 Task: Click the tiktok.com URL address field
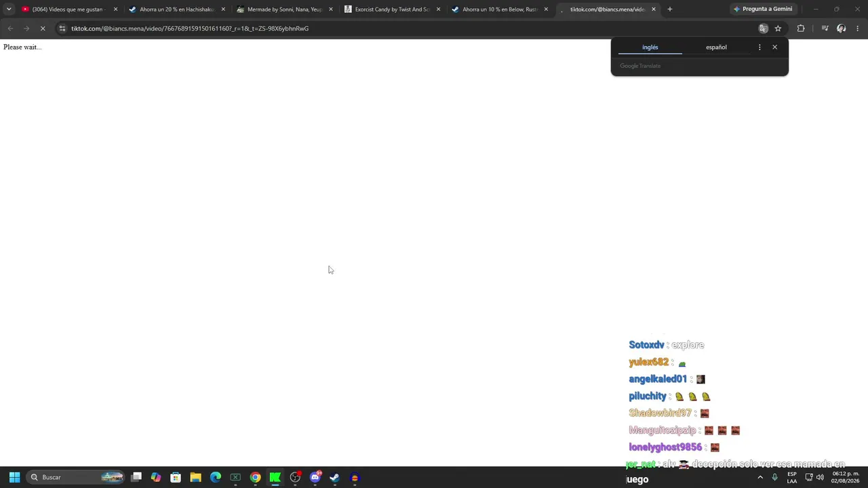(407, 28)
